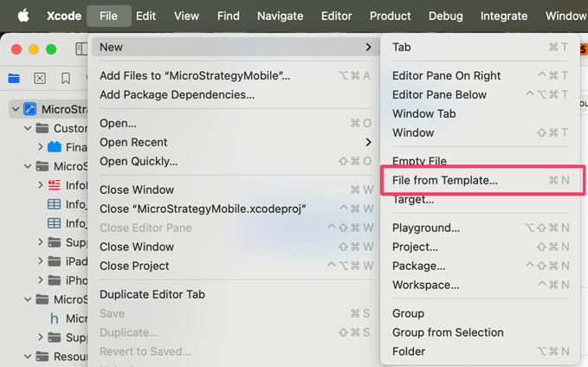Choose Playground from the New submenu
The width and height of the screenshot is (588, 367).
[426, 228]
